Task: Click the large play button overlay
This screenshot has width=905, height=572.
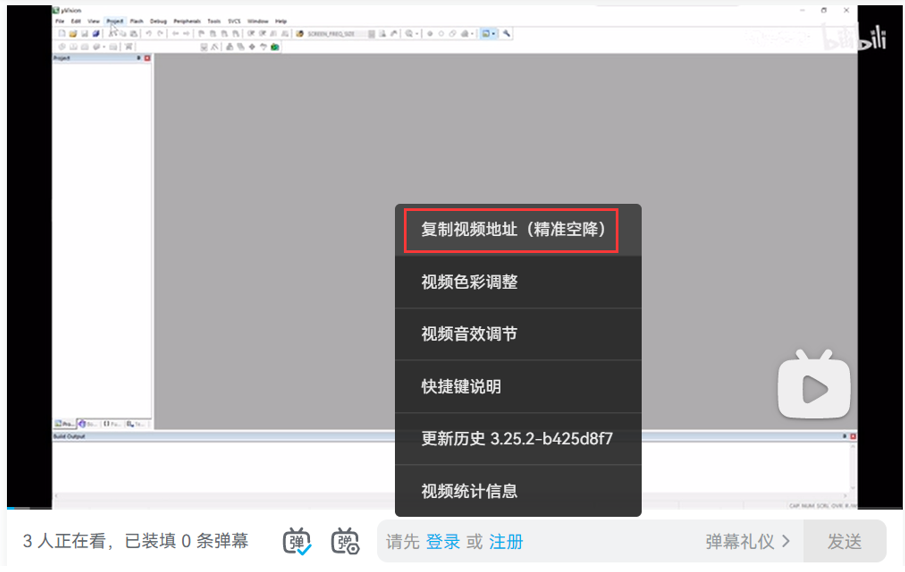Action: point(815,385)
